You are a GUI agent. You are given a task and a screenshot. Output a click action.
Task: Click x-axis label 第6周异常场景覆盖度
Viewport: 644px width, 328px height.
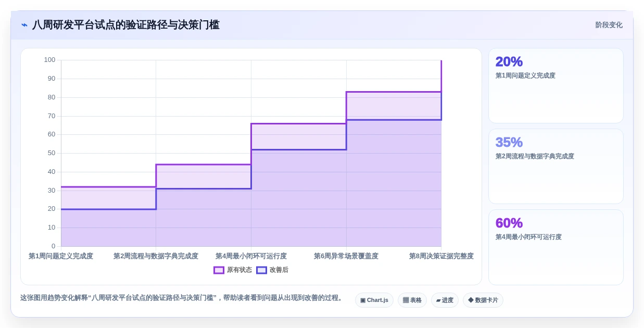(x=346, y=256)
